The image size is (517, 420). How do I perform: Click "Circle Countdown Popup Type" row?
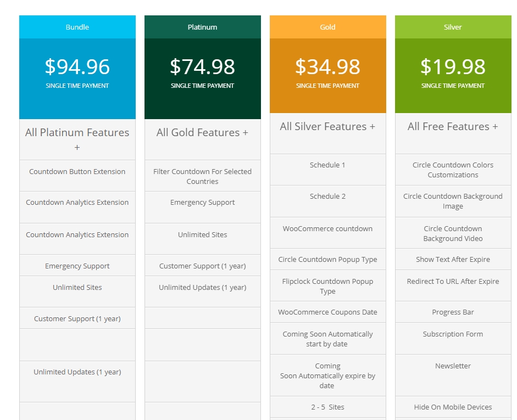(328, 259)
